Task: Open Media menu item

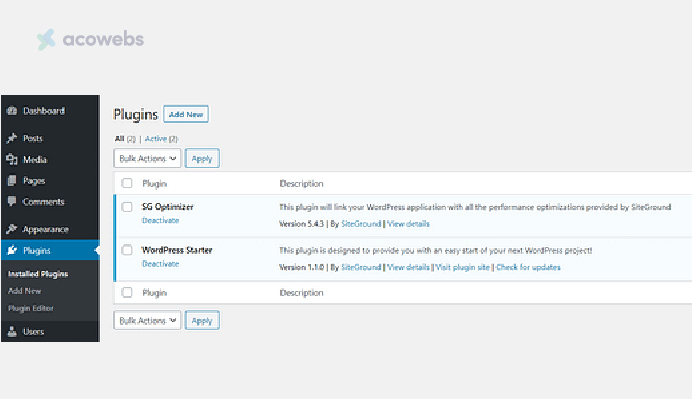Action: 50,159
